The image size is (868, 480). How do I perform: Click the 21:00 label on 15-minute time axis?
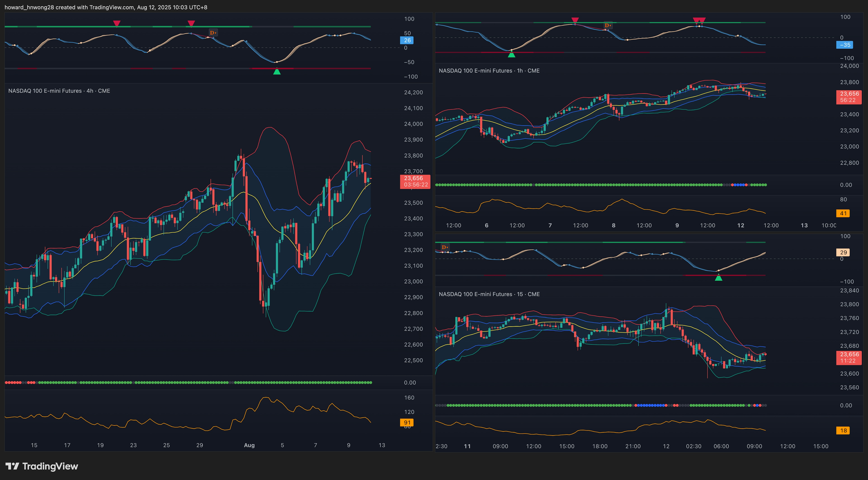coord(633,446)
